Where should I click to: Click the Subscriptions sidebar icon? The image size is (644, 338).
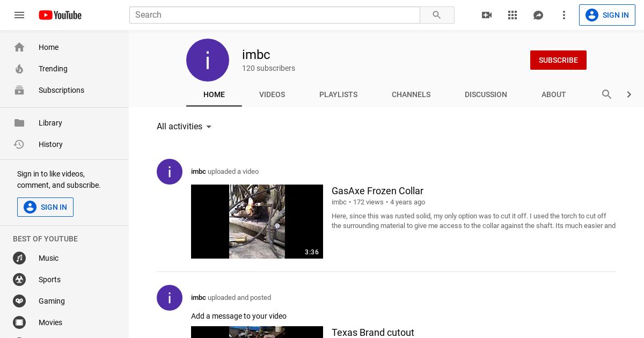(x=19, y=90)
